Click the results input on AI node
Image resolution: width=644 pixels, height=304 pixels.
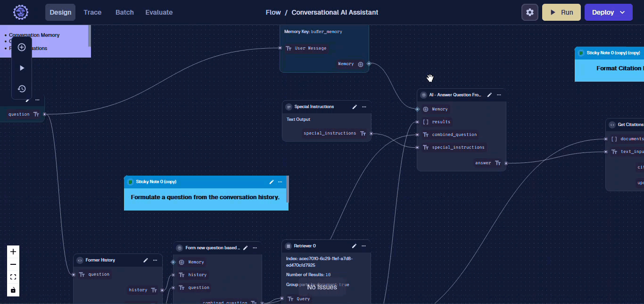click(x=417, y=122)
